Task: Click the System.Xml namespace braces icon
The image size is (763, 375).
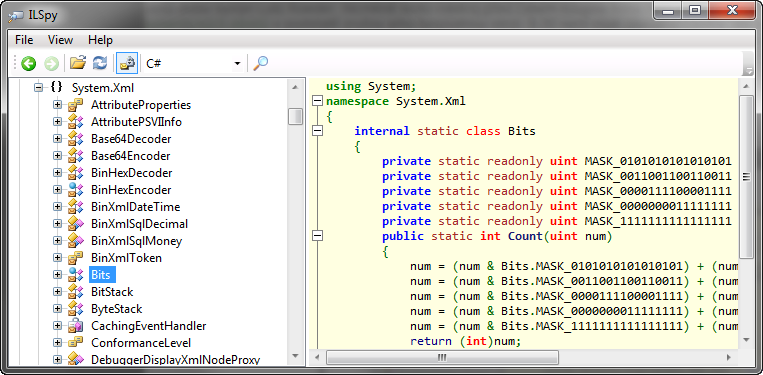Action: [x=56, y=88]
